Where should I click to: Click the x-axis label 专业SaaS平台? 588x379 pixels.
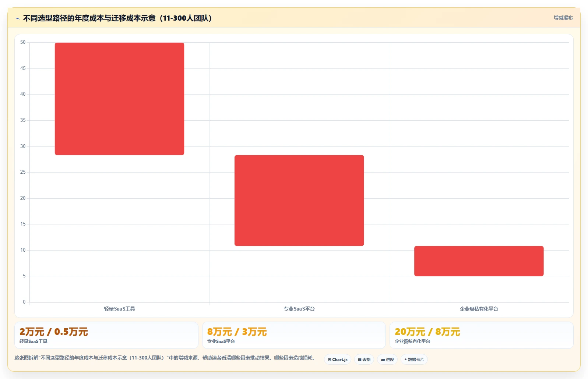299,309
